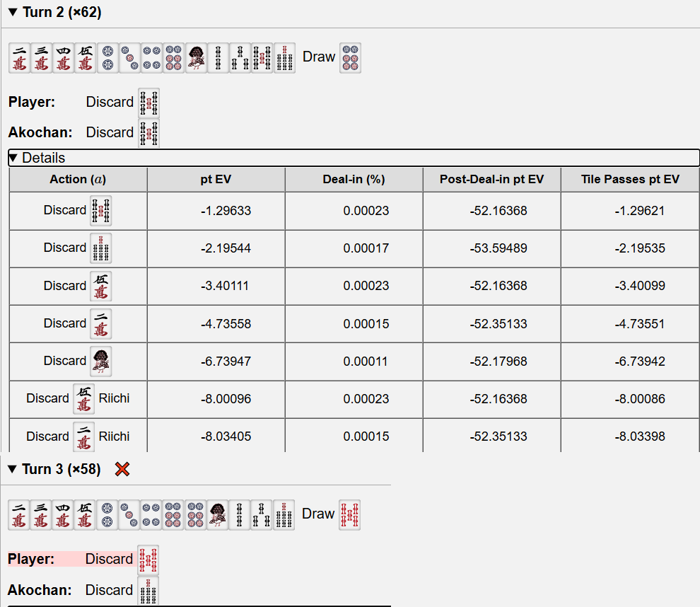
Task: Select the 7-sou tile in Turn 2 hand
Action: [284, 58]
